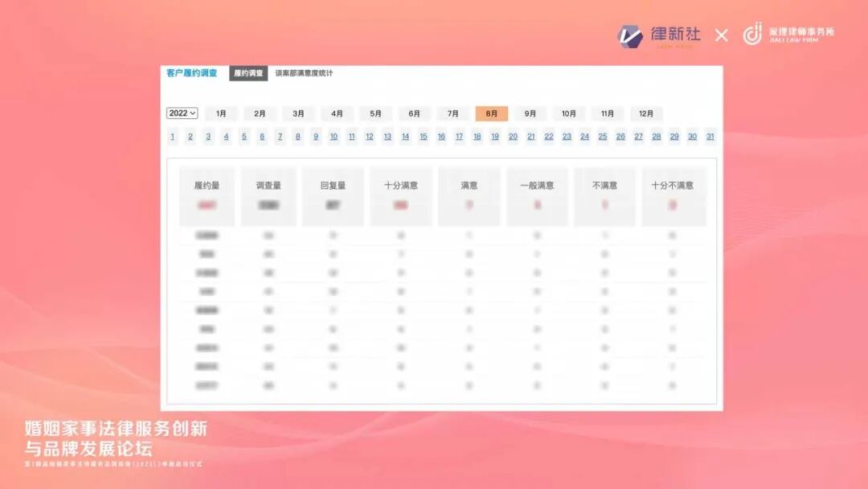Image resolution: width=868 pixels, height=489 pixels.
Task: Select month 5月
Action: click(x=375, y=113)
